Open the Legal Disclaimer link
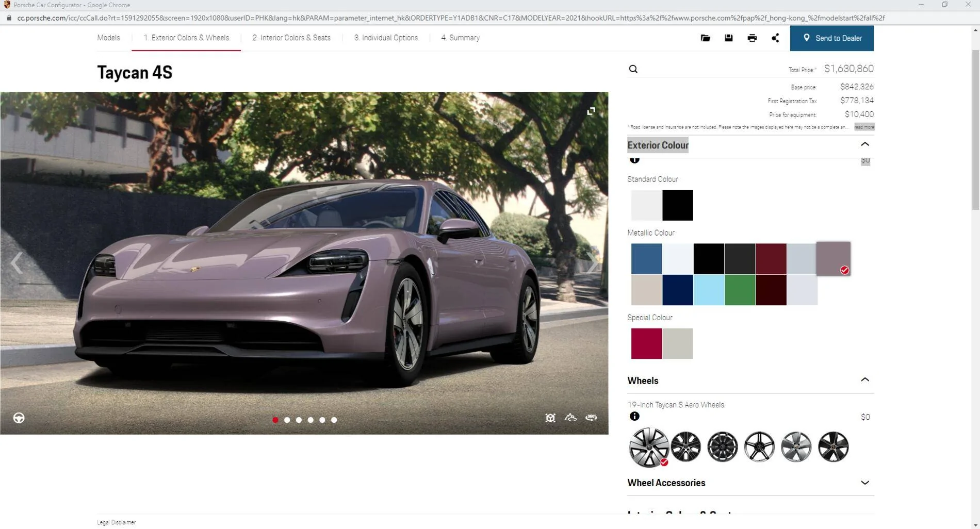This screenshot has width=980, height=529. tap(117, 522)
